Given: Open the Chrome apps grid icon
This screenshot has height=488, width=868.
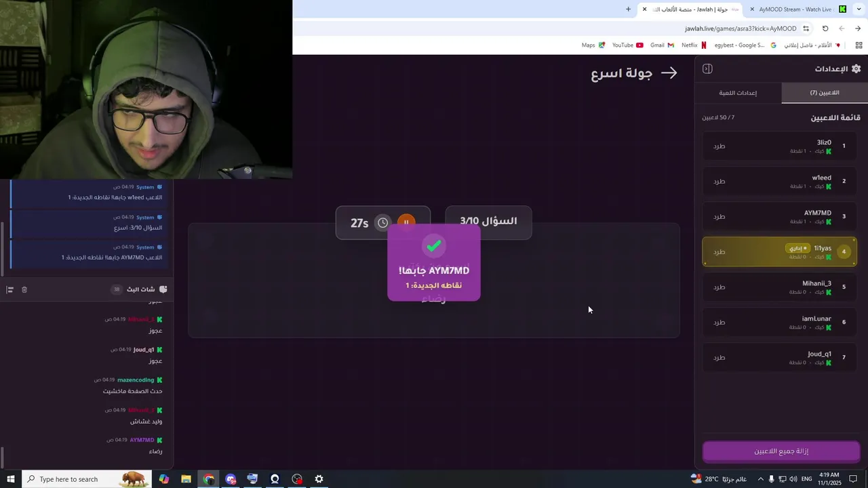Looking at the screenshot, I should point(859,45).
